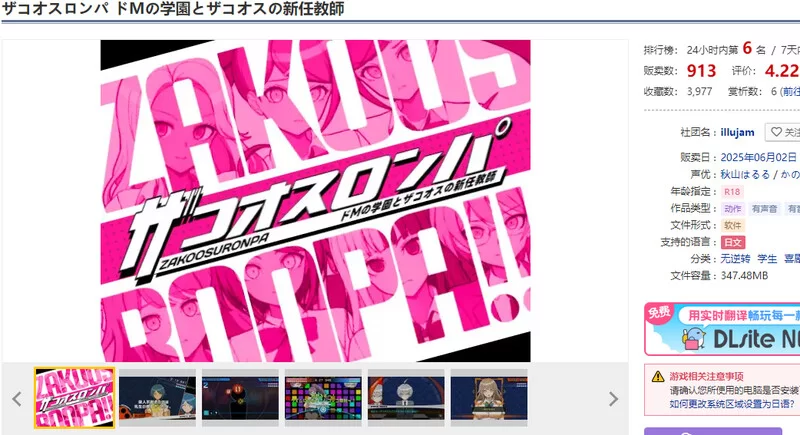Click the favorites count 3,977
Viewport: 800px width, 435px height.
699,92
